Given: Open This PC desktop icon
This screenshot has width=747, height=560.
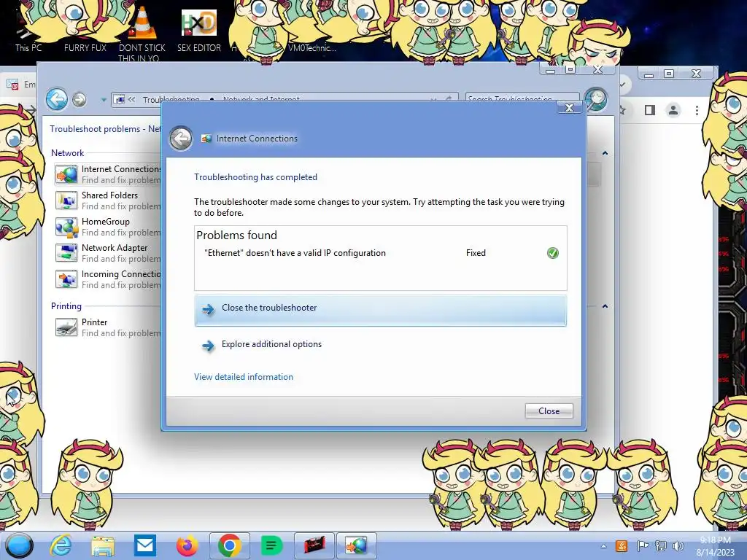Looking at the screenshot, I should point(28,29).
